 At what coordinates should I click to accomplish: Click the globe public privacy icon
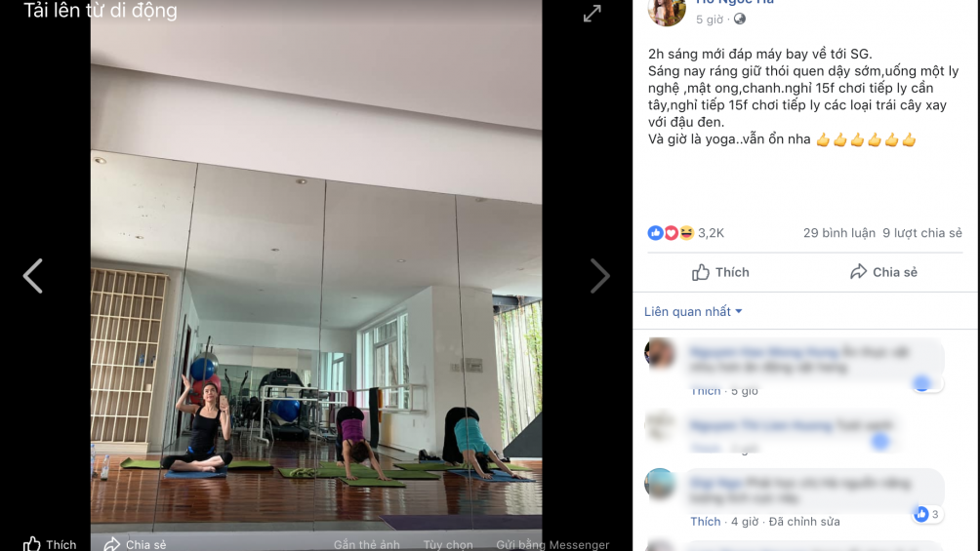click(x=739, y=19)
